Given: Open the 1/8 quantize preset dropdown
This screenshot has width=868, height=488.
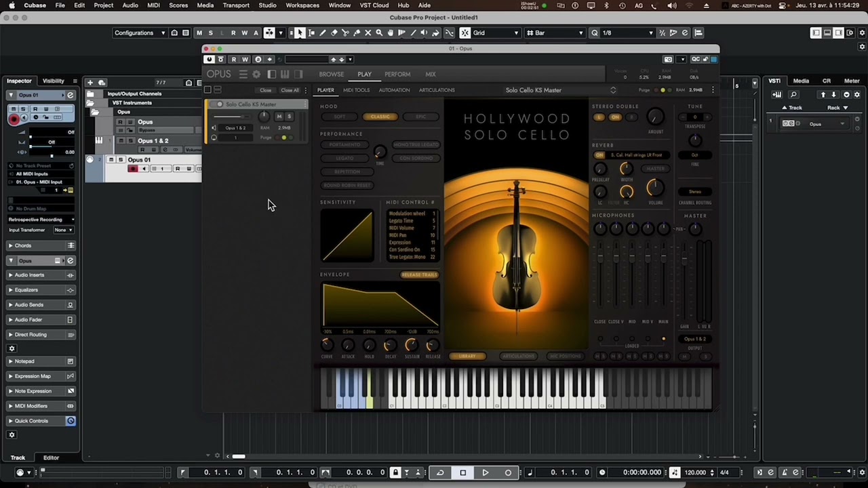Looking at the screenshot, I should tap(627, 33).
